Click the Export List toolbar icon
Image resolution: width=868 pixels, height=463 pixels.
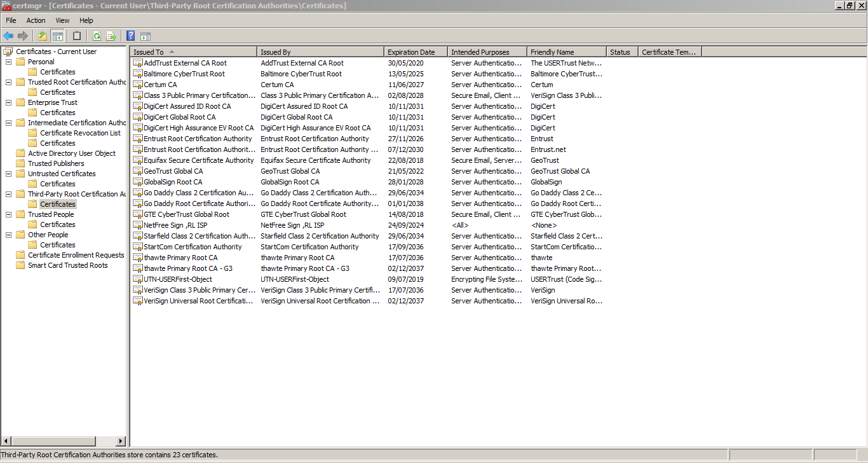(111, 36)
